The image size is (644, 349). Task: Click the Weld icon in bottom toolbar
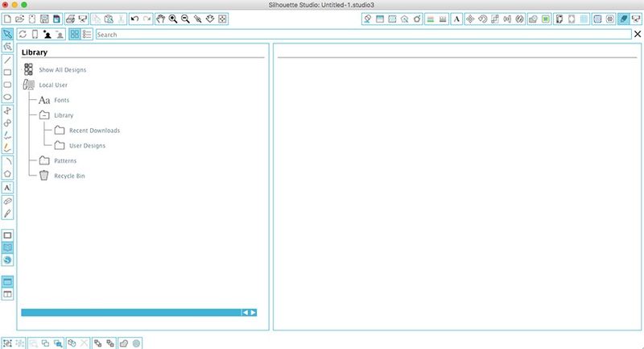[124, 343]
